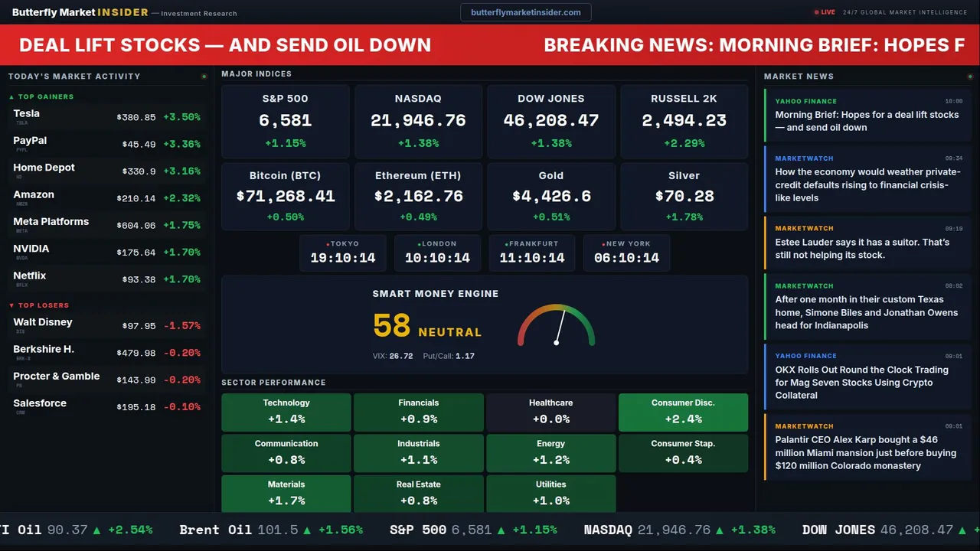Click the London world clock
This screenshot has width=980, height=551.
(x=437, y=253)
